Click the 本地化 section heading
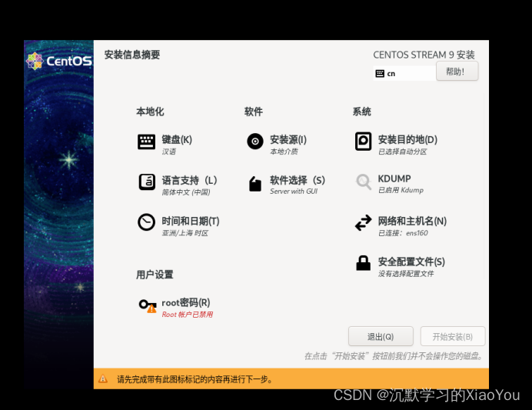 150,112
